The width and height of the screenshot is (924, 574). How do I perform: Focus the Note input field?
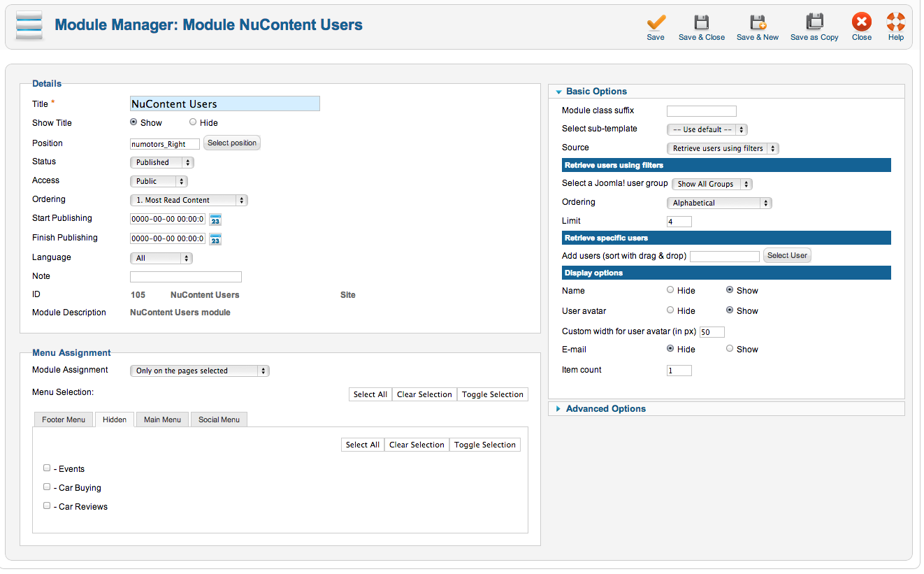coord(186,277)
